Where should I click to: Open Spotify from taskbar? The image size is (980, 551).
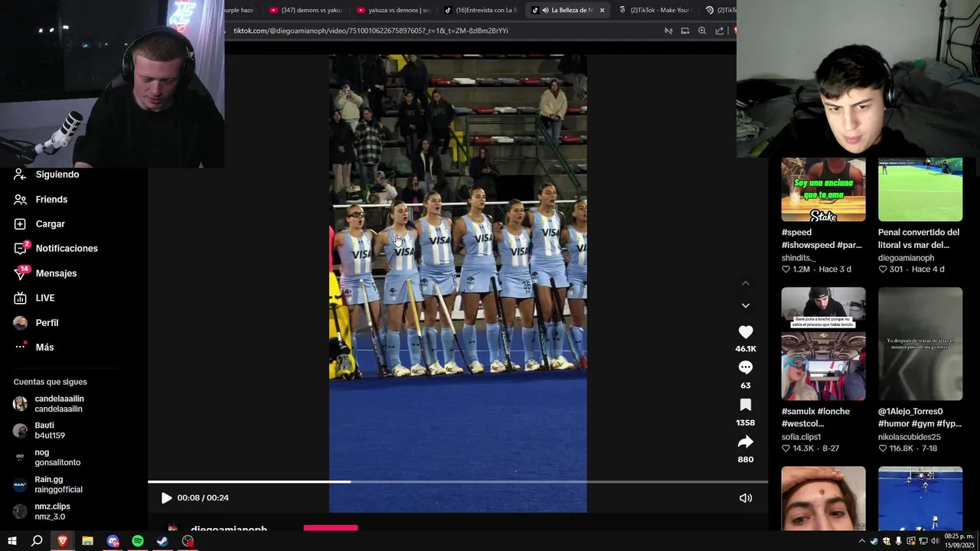(138, 541)
